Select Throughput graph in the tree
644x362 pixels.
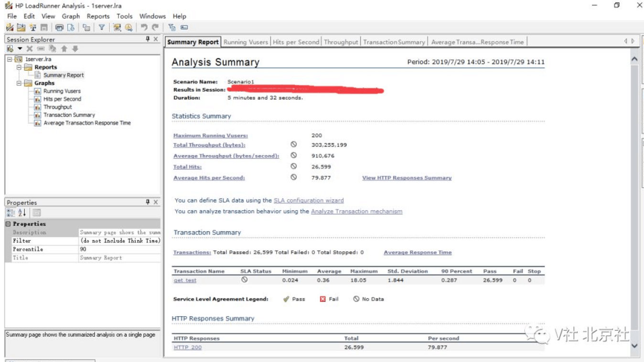(58, 107)
